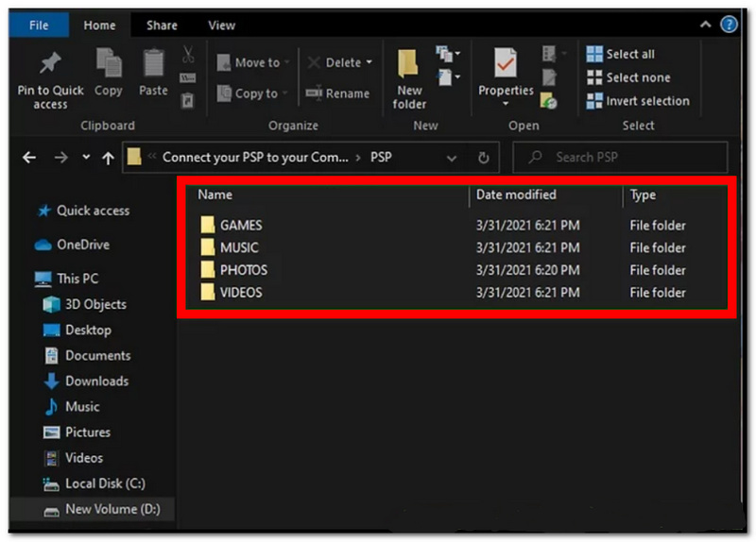Click the folder icon in address bar
This screenshot has height=542, width=756.
[x=134, y=157]
